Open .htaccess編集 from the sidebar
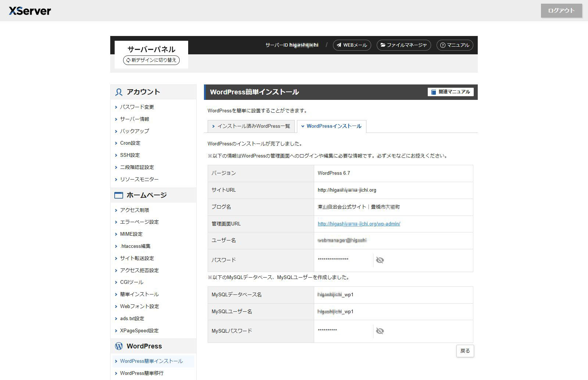588x380 pixels. [x=135, y=246]
